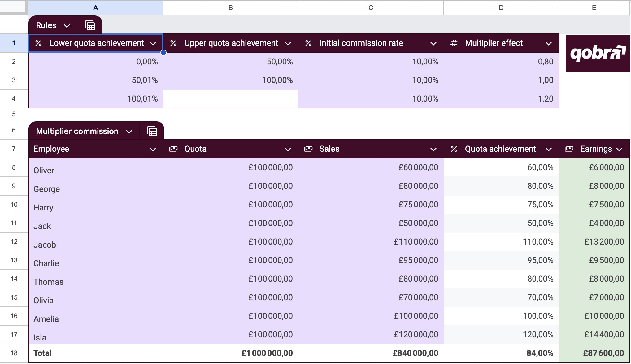Select Jack's sales £50 000,00 cell
This screenshot has width=631, height=364.
pos(371,223)
